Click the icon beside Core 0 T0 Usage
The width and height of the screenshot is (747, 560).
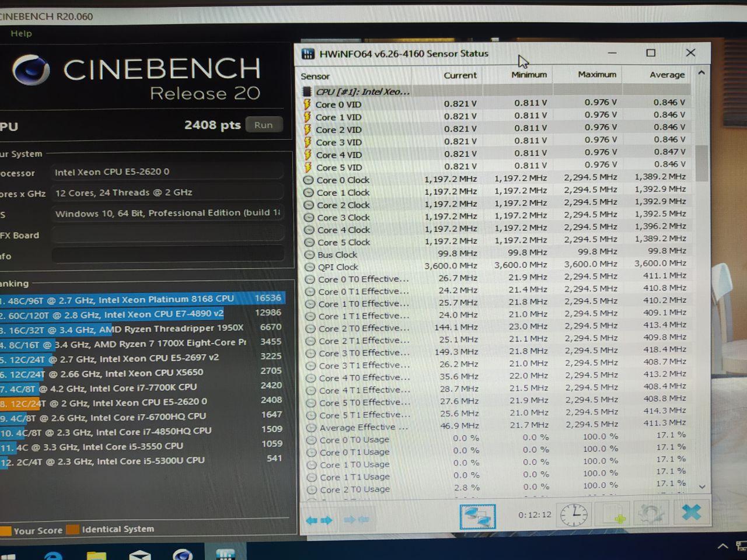[311, 440]
